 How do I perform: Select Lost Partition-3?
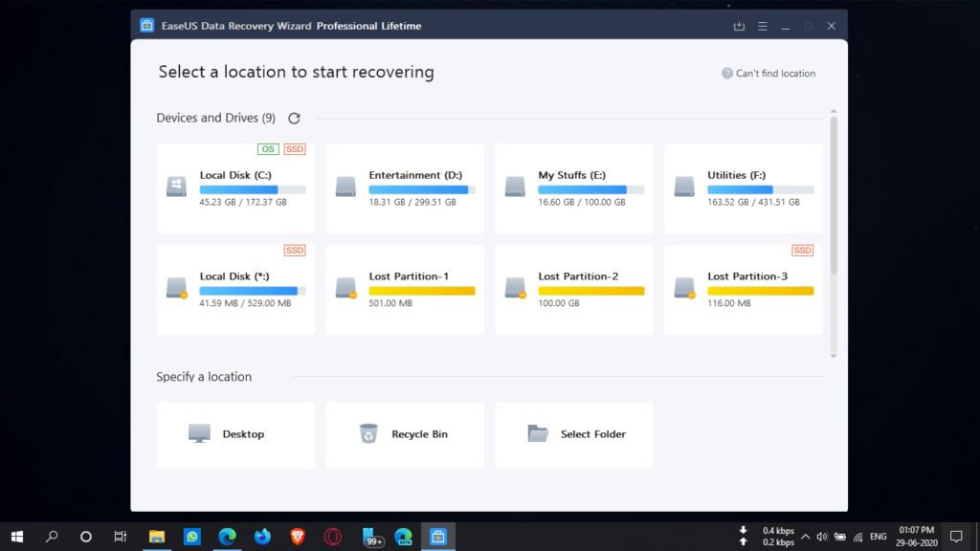coord(743,289)
